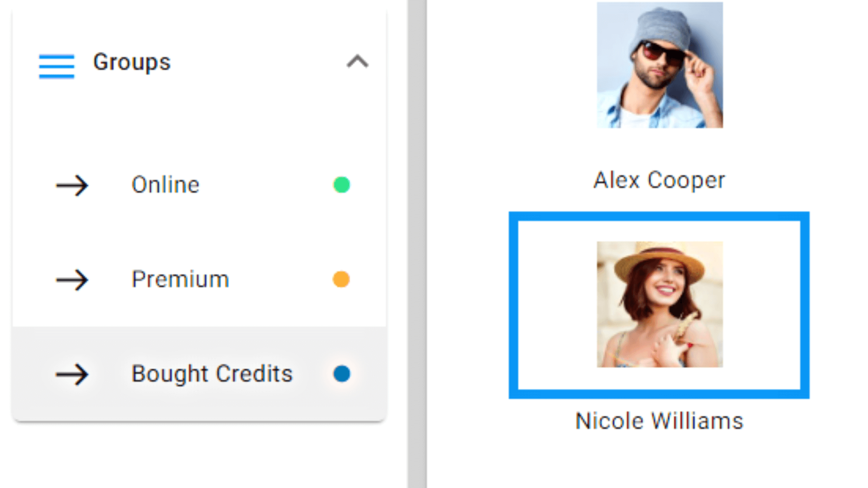
Task: Click the arrow icon beside Online
Action: click(x=72, y=185)
